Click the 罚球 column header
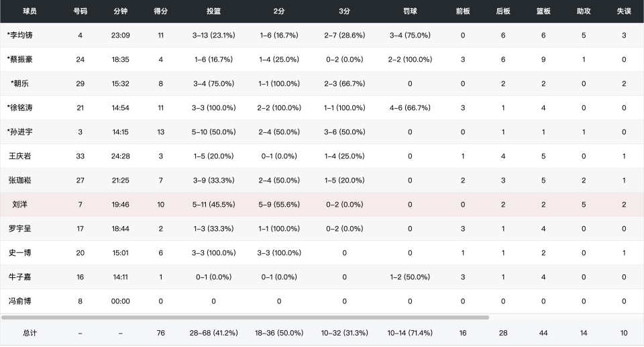 pos(410,11)
